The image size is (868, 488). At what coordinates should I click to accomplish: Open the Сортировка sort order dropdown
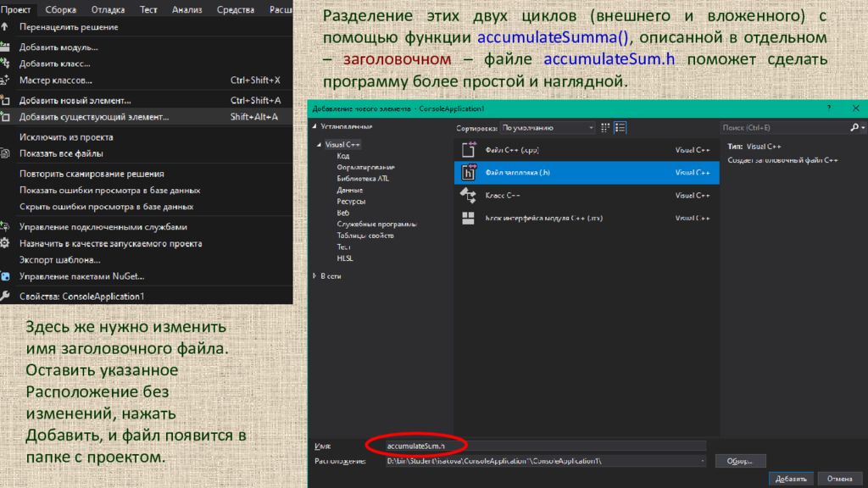[548, 128]
